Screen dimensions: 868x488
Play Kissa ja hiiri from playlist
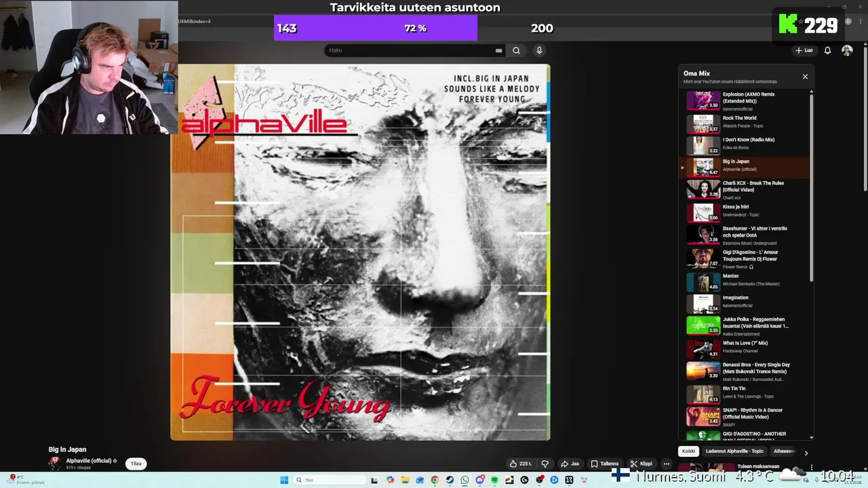[745, 212]
